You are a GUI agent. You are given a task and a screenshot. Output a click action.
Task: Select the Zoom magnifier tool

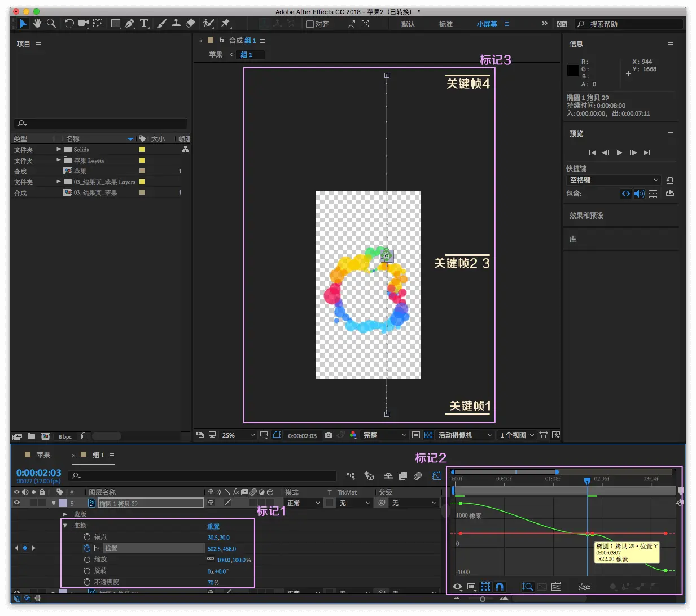tap(51, 23)
